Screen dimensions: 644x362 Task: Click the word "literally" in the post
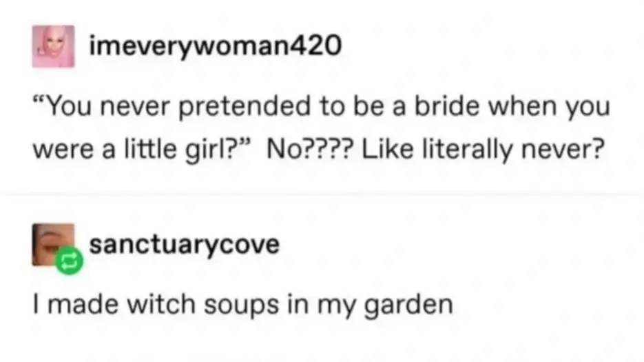[x=468, y=149]
